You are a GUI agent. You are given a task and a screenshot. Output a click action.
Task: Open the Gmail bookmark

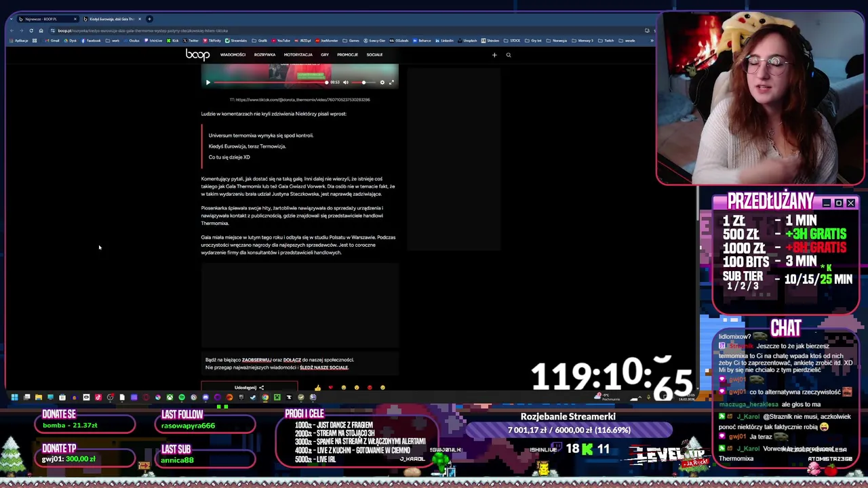pyautogui.click(x=52, y=41)
